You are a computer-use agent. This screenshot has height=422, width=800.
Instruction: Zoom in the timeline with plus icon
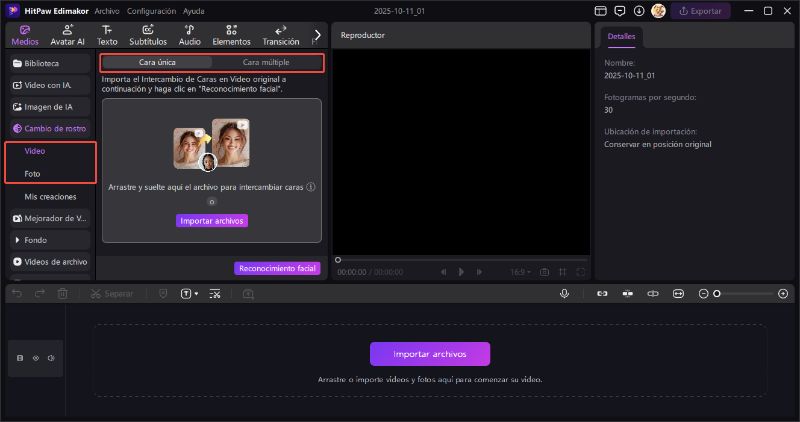click(783, 293)
